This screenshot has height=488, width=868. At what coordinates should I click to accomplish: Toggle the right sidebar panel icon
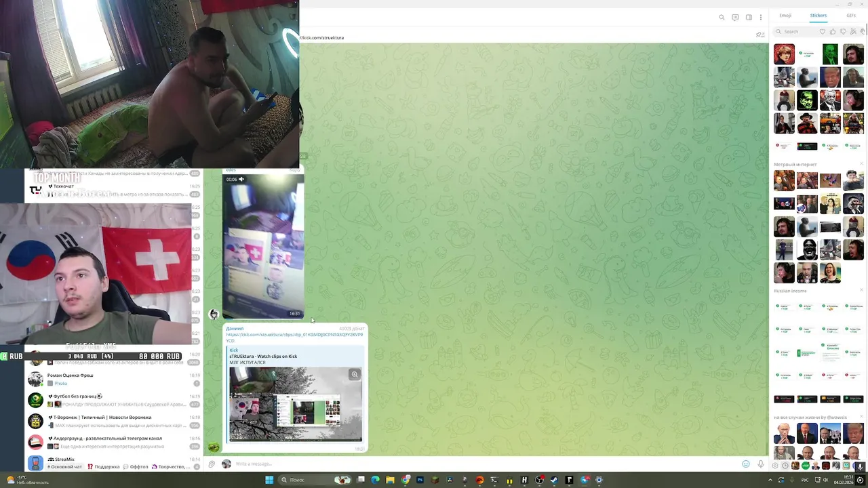coord(749,18)
